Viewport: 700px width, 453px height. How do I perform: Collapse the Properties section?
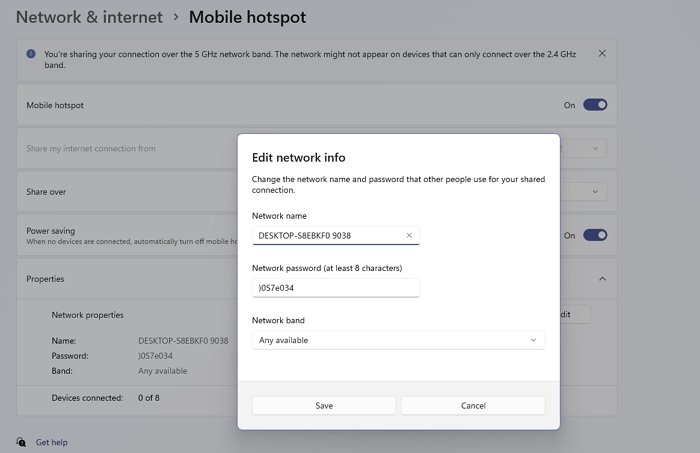(x=601, y=279)
